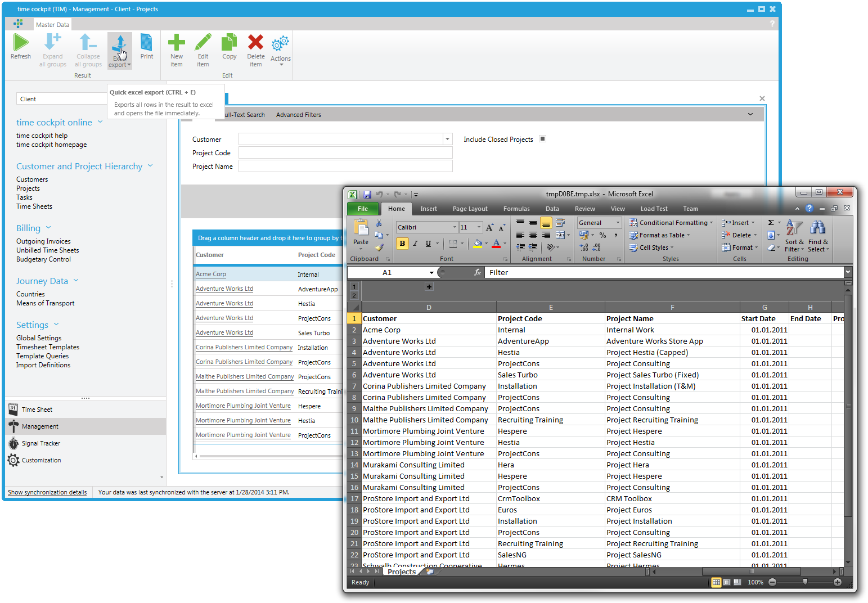
Task: Switch to the Formulas tab in Excel
Action: [x=516, y=209]
